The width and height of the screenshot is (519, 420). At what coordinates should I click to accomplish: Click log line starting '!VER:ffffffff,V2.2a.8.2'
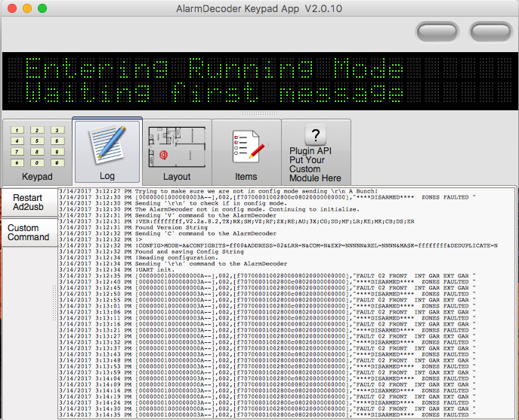coord(236,221)
